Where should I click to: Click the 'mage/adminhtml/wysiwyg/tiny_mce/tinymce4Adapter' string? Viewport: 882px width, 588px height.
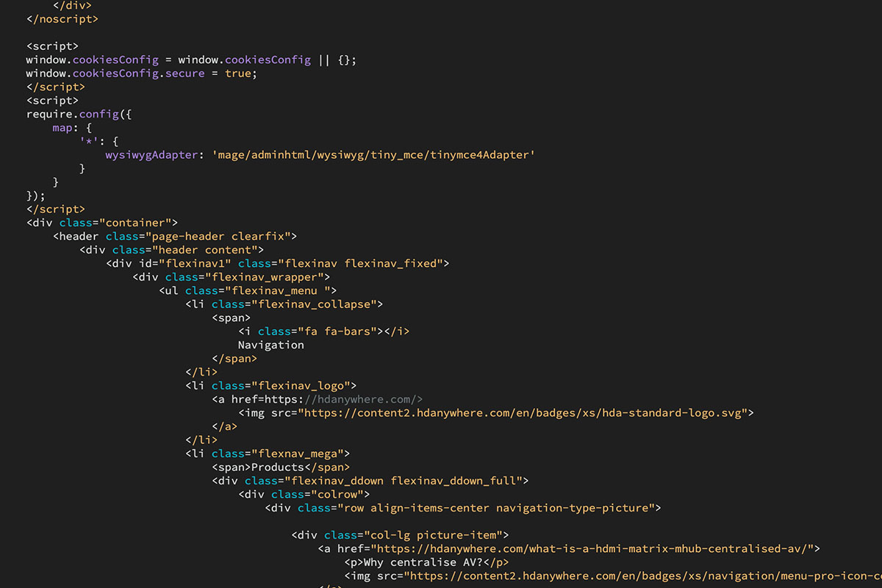373,155
